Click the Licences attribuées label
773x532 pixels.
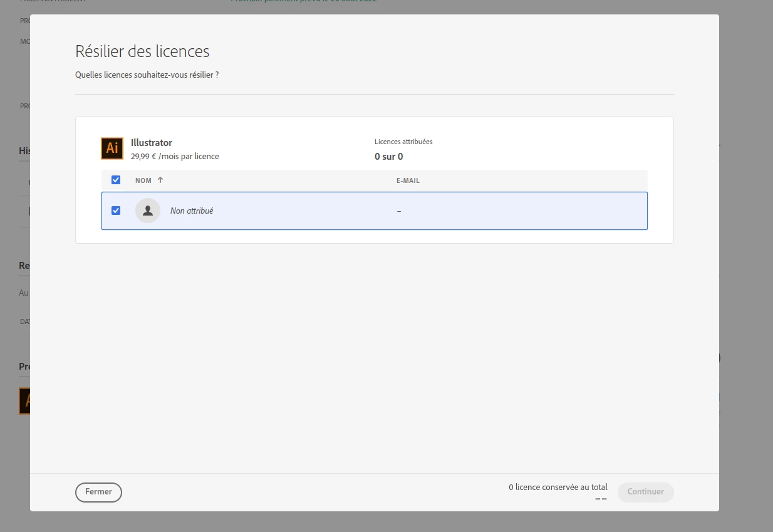[x=403, y=142]
